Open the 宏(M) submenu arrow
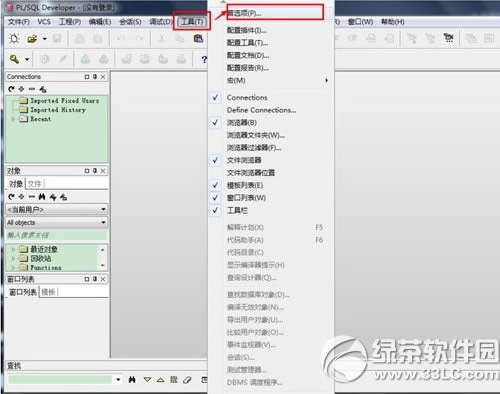Screen dimensions: 500x394 (326, 80)
